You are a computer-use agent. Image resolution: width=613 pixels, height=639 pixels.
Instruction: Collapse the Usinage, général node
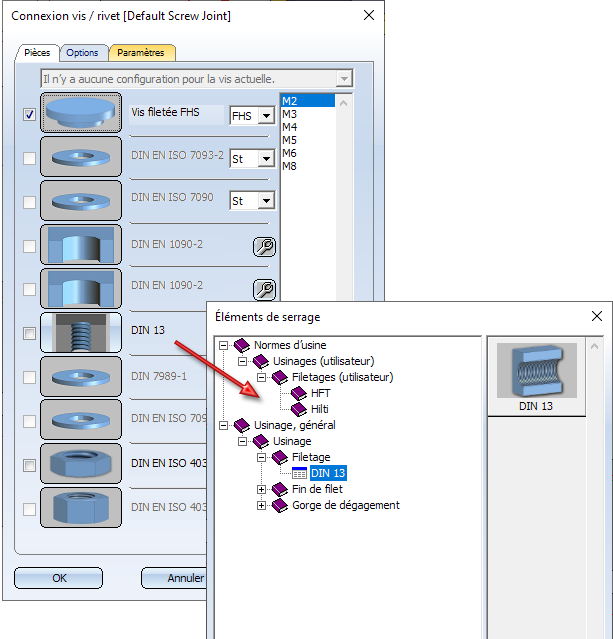[x=223, y=425]
